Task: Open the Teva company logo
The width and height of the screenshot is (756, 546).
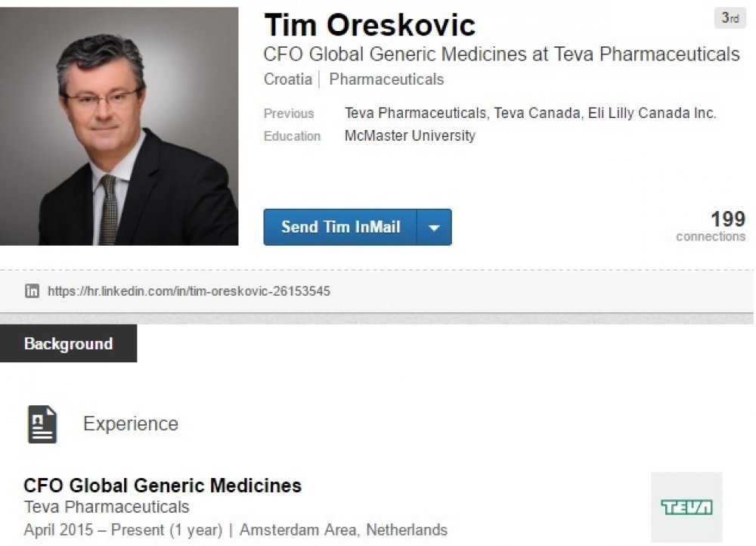Action: [x=686, y=507]
